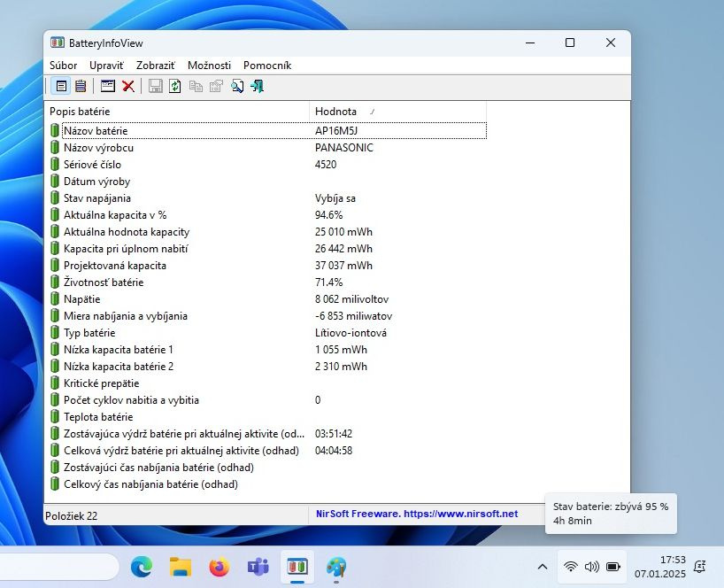Refresh battery data with the green arrows icon
Screen dimensions: 724x588
[x=175, y=86]
